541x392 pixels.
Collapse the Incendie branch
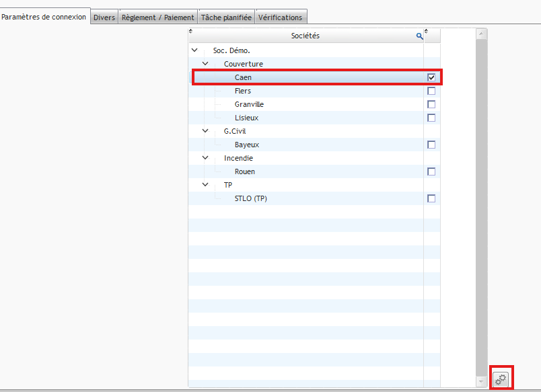point(205,158)
